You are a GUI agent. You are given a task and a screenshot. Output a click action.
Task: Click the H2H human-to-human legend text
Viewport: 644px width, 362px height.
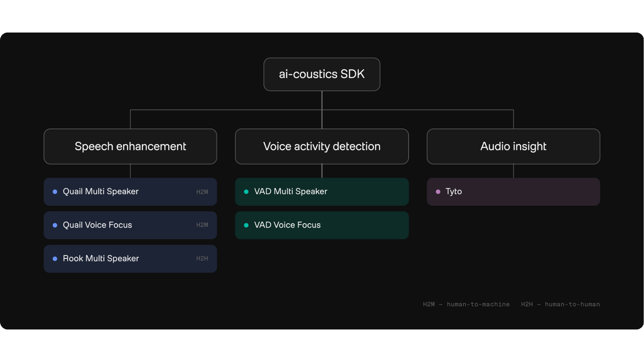pyautogui.click(x=560, y=304)
